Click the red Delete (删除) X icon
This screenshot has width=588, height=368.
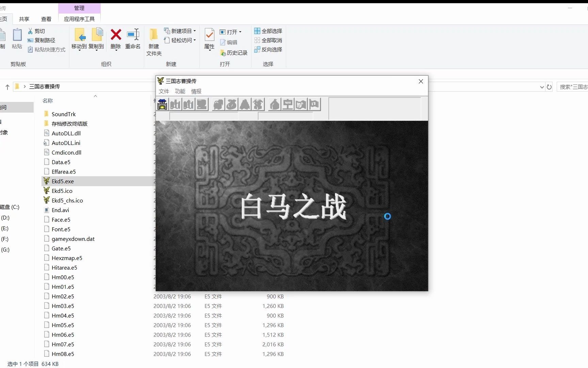coord(116,34)
